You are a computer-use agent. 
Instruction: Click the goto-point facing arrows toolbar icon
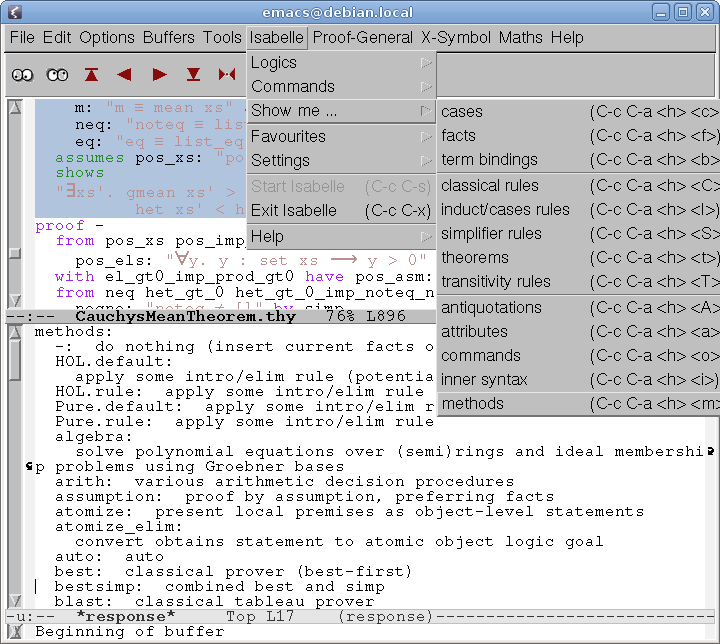click(227, 74)
